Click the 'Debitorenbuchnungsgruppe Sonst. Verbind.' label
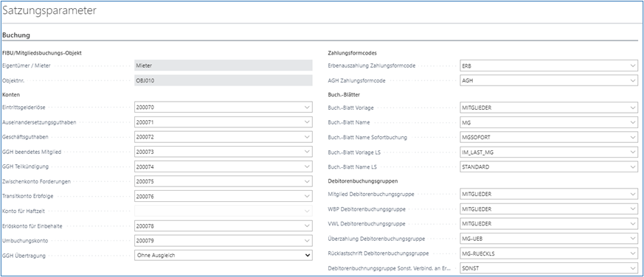 (389, 269)
